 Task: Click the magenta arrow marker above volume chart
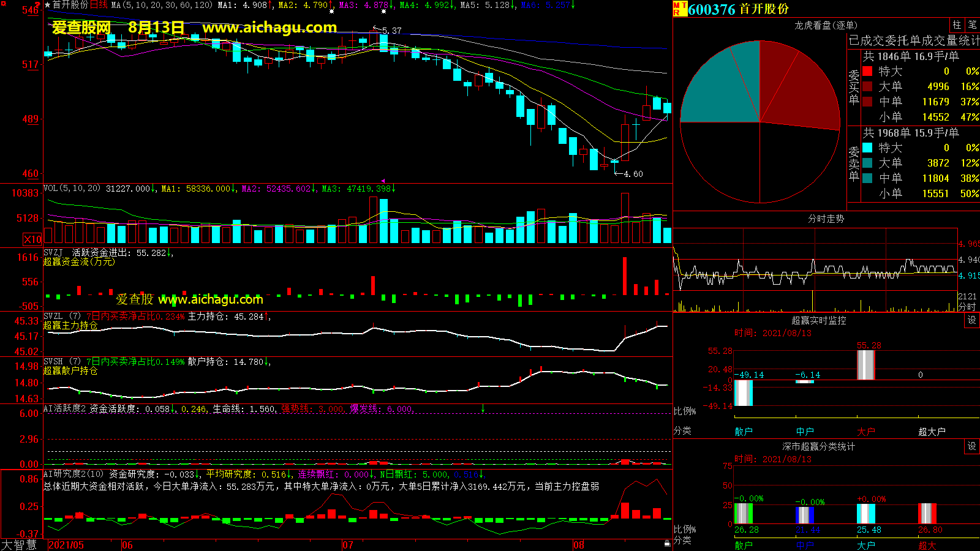tap(383, 181)
